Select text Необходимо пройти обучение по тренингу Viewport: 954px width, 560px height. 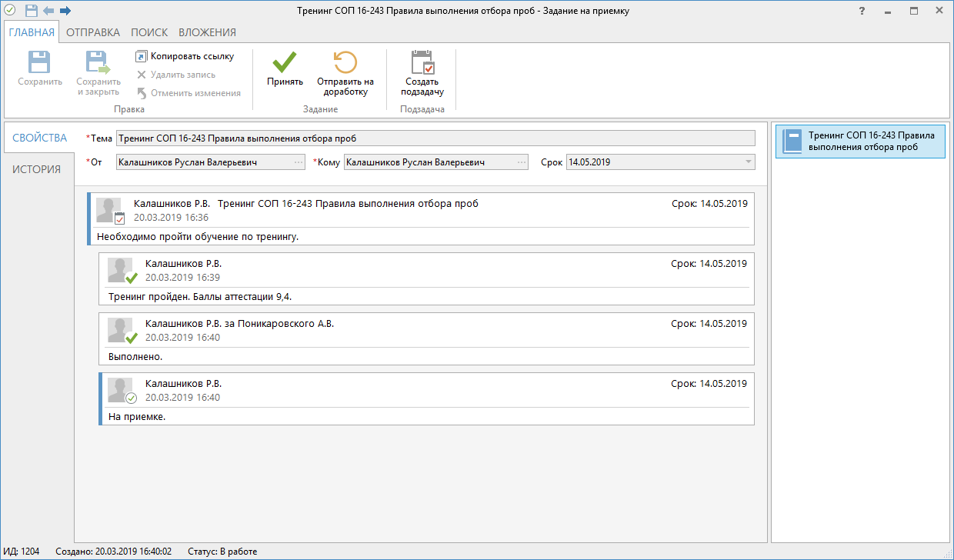coord(198,236)
